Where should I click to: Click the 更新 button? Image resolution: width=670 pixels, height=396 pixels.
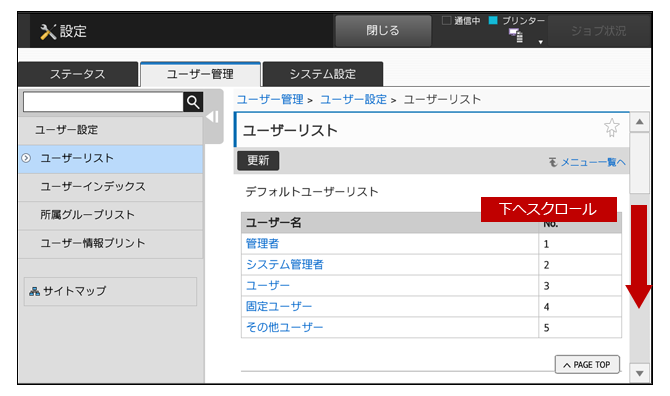[x=258, y=161]
